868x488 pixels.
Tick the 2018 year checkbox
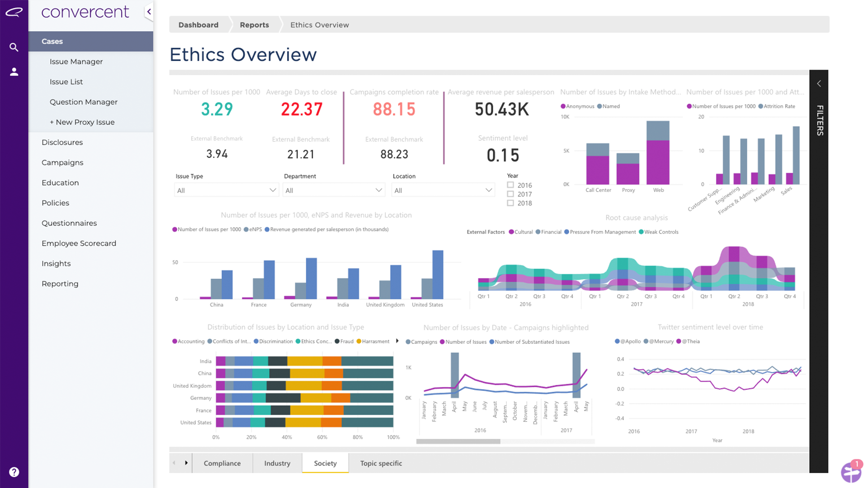510,203
